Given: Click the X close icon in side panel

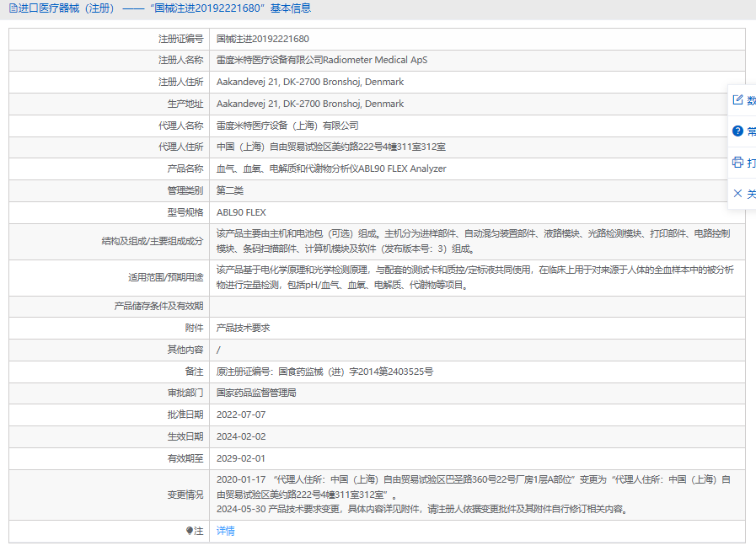Looking at the screenshot, I should 737,194.
